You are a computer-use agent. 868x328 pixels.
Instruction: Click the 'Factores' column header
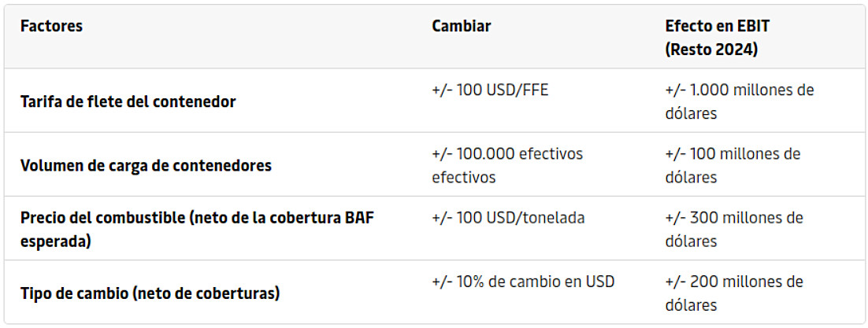[51, 26]
